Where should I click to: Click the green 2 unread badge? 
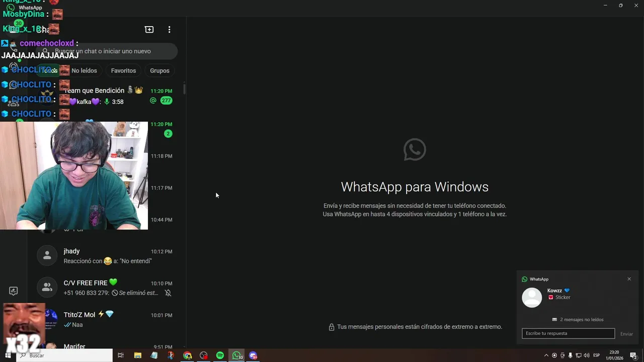(168, 133)
